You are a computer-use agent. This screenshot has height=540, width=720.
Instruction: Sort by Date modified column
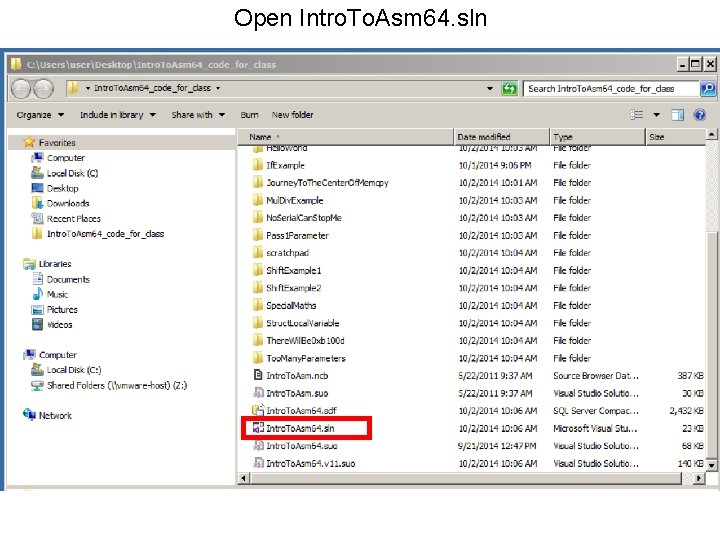tap(501, 137)
